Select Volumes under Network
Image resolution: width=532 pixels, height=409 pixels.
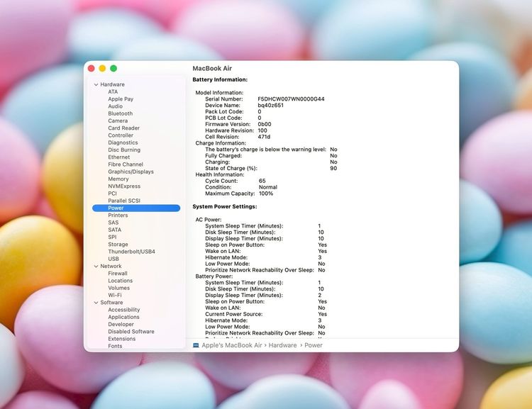(x=118, y=288)
